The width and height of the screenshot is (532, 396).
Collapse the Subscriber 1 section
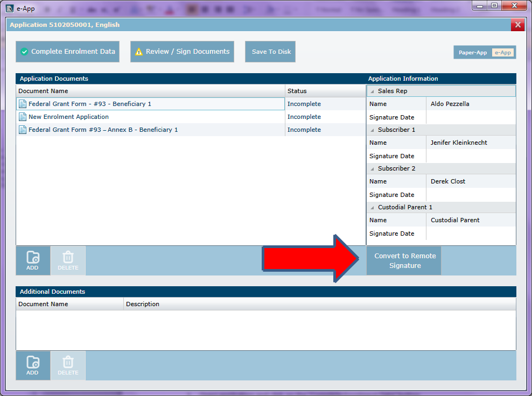(x=372, y=130)
